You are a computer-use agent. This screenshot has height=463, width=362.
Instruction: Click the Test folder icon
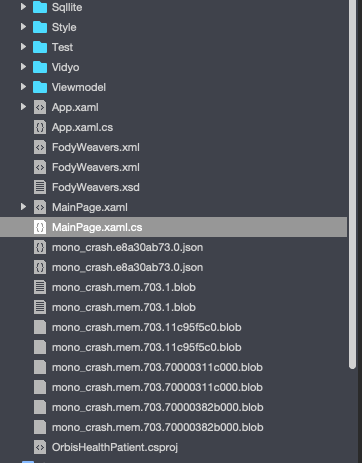point(40,47)
